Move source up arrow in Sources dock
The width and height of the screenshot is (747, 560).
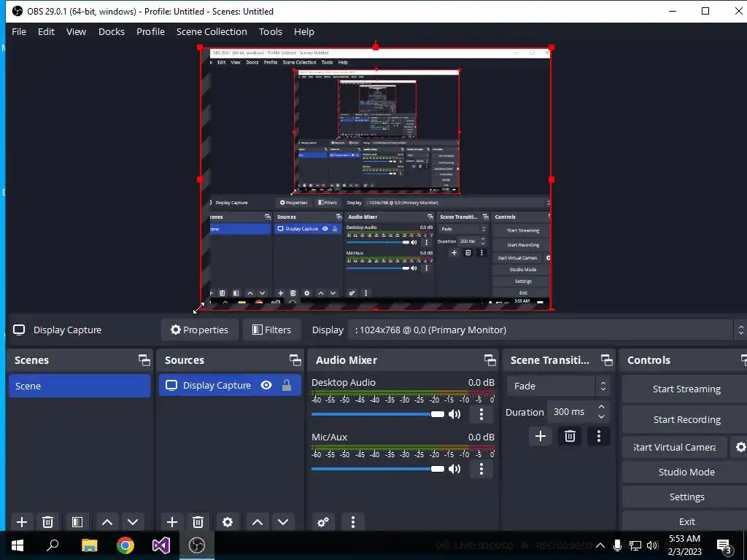click(258, 522)
